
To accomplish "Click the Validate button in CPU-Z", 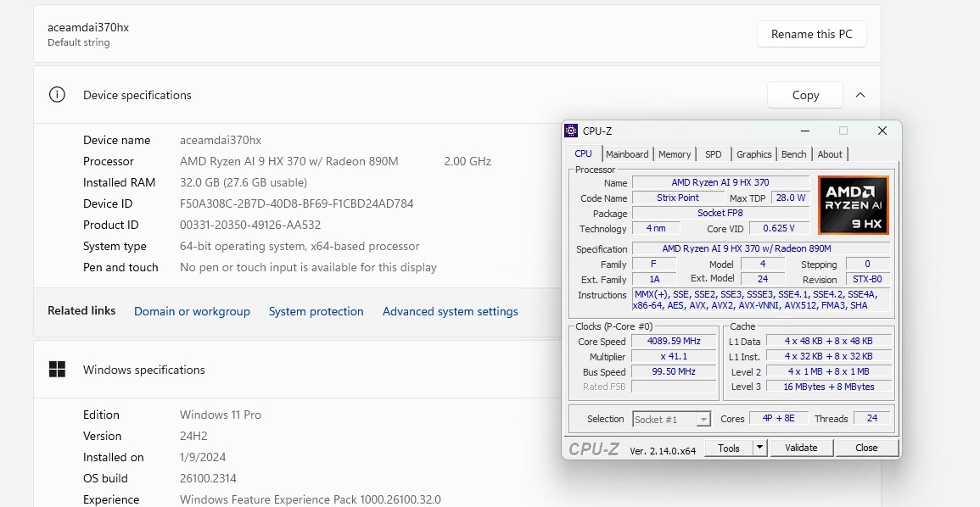I will click(x=801, y=448).
